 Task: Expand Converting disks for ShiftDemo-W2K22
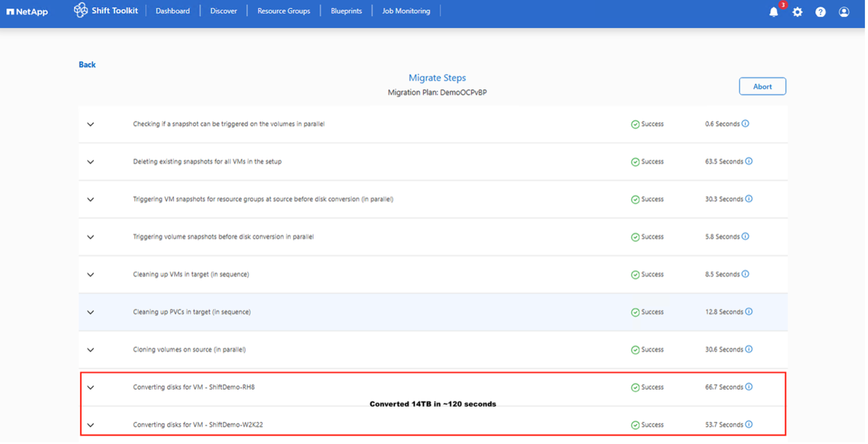point(90,425)
